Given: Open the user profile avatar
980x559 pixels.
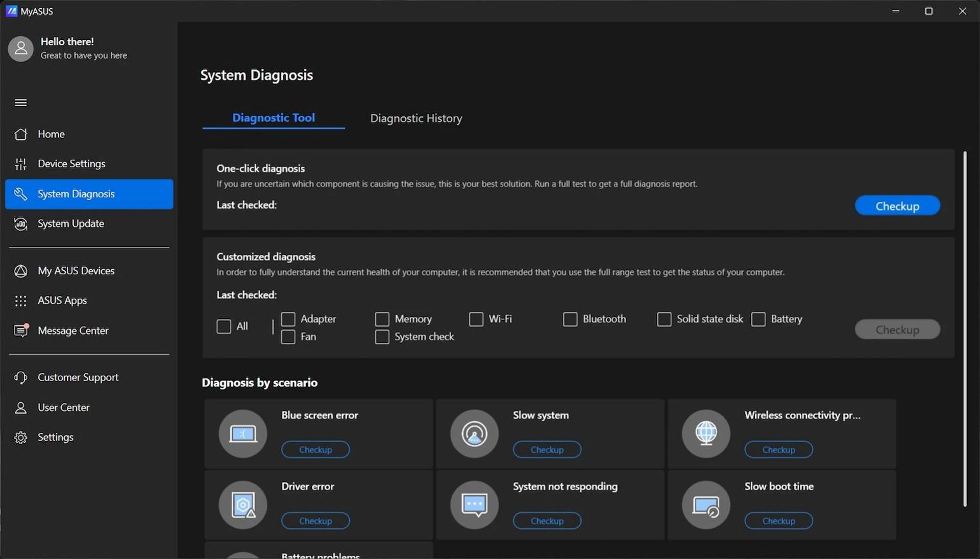Looking at the screenshot, I should point(21,48).
